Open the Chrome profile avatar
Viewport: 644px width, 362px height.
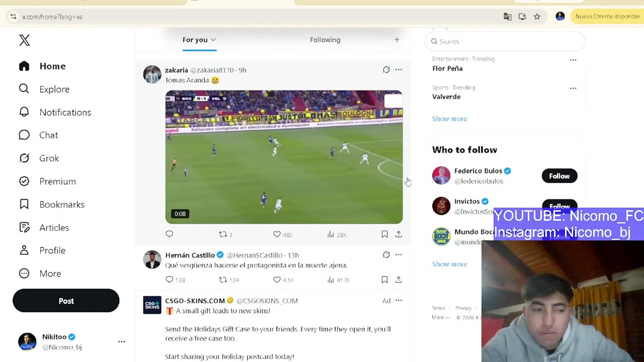(x=560, y=17)
